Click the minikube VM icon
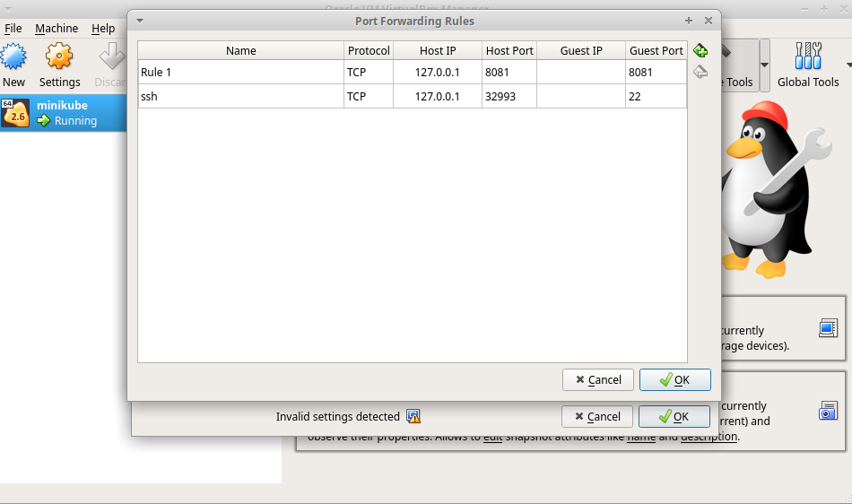 (x=15, y=113)
